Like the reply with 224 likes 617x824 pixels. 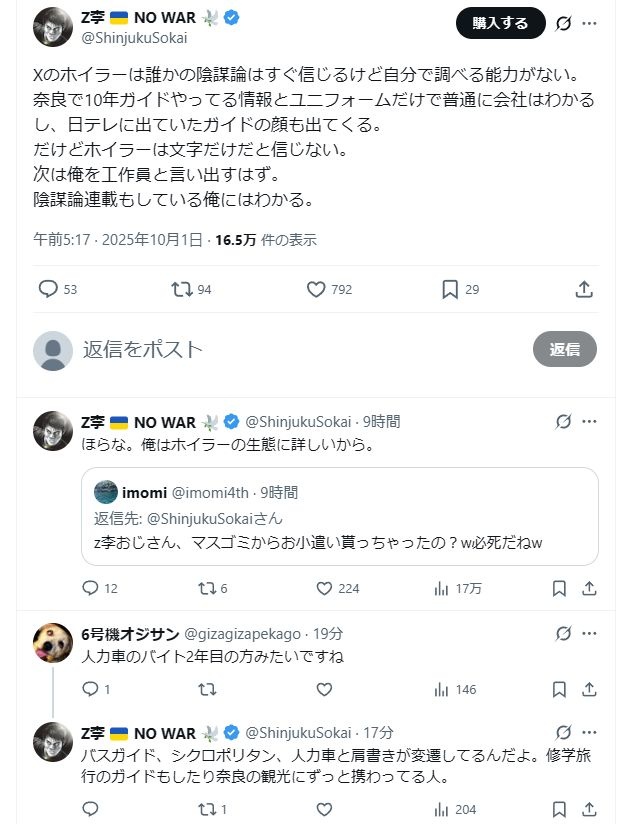pos(324,588)
